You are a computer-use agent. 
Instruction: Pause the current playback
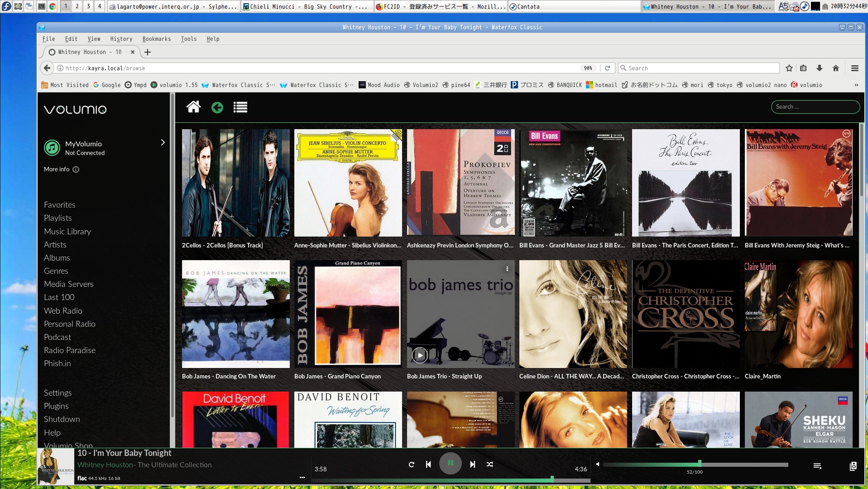450,463
